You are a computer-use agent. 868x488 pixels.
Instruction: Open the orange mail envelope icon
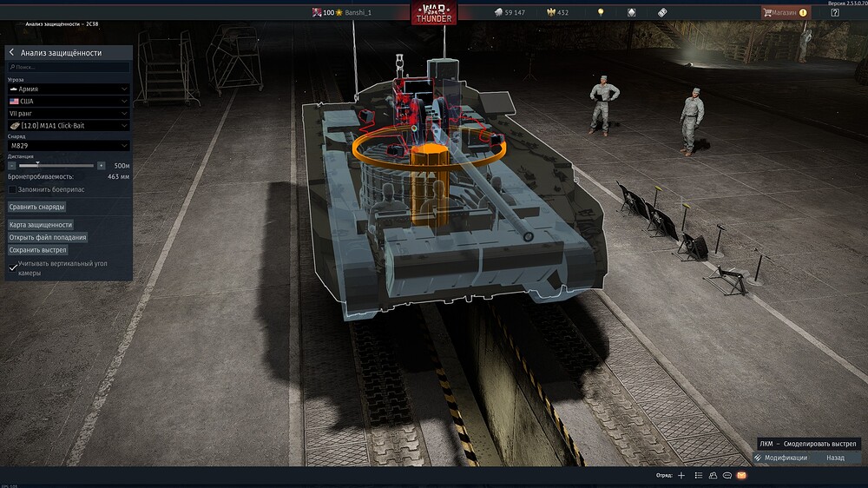click(x=741, y=476)
